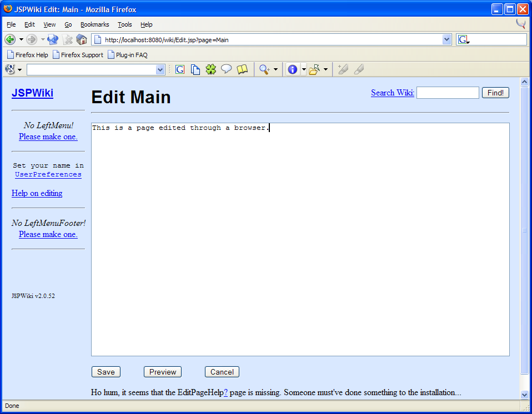
Task: Reload the current page
Action: tap(53, 39)
